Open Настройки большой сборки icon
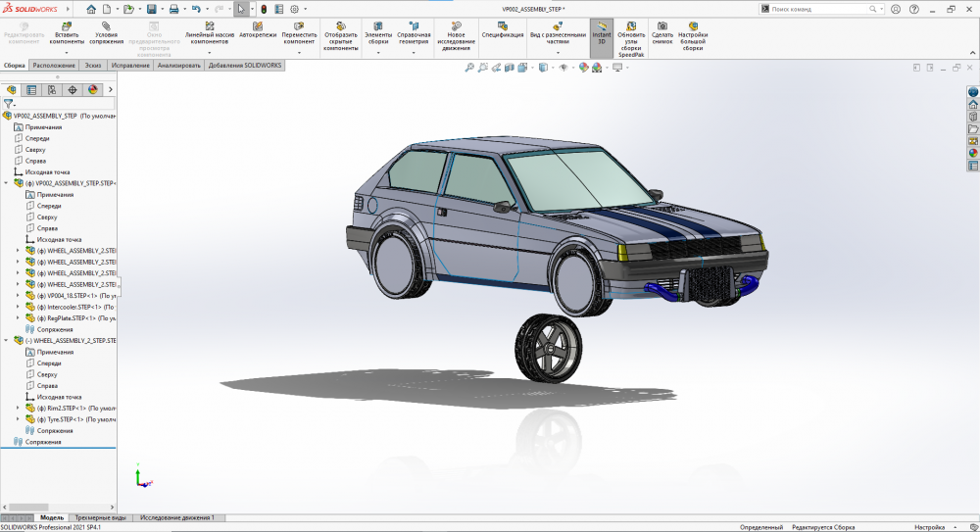Image resolution: width=980 pixels, height=532 pixels. (694, 26)
